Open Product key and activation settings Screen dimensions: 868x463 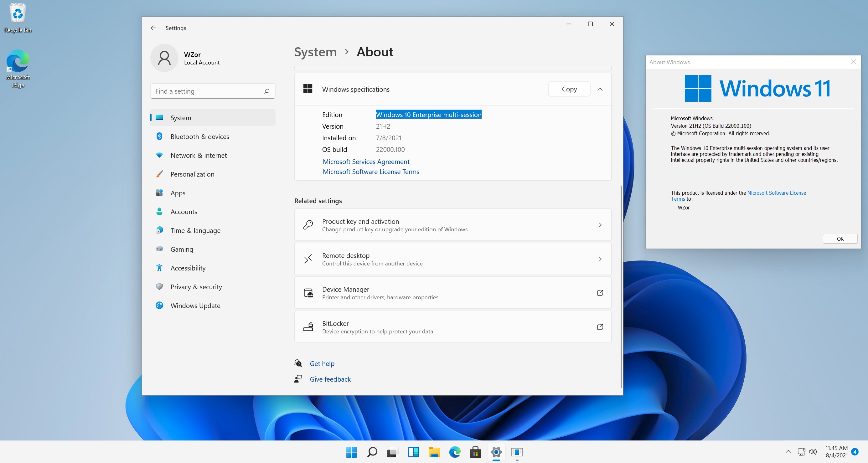pyautogui.click(x=453, y=225)
